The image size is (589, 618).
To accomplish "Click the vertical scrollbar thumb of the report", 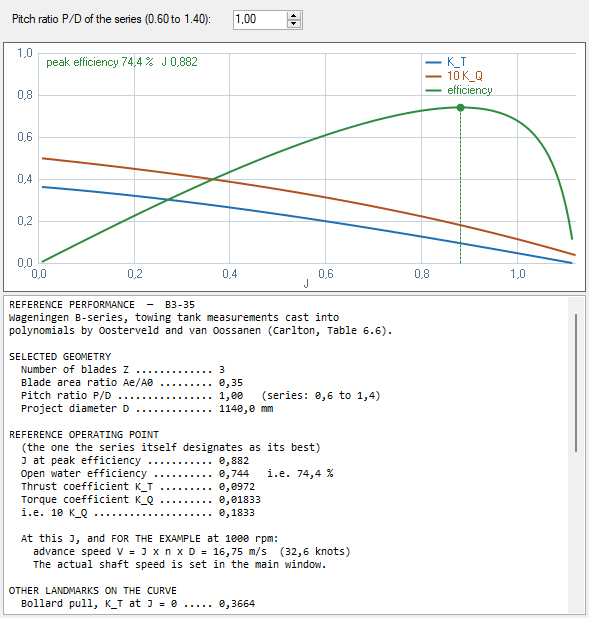I will click(576, 383).
